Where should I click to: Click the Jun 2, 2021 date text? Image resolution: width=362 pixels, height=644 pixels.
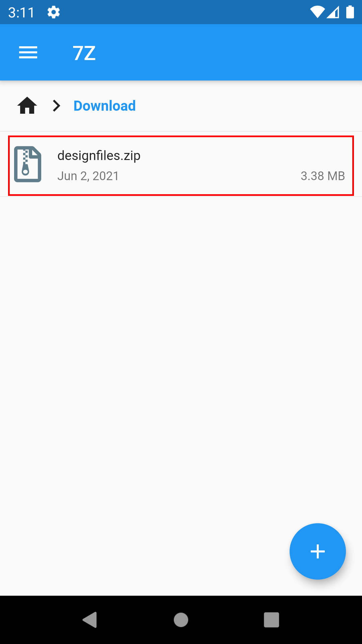pos(88,176)
